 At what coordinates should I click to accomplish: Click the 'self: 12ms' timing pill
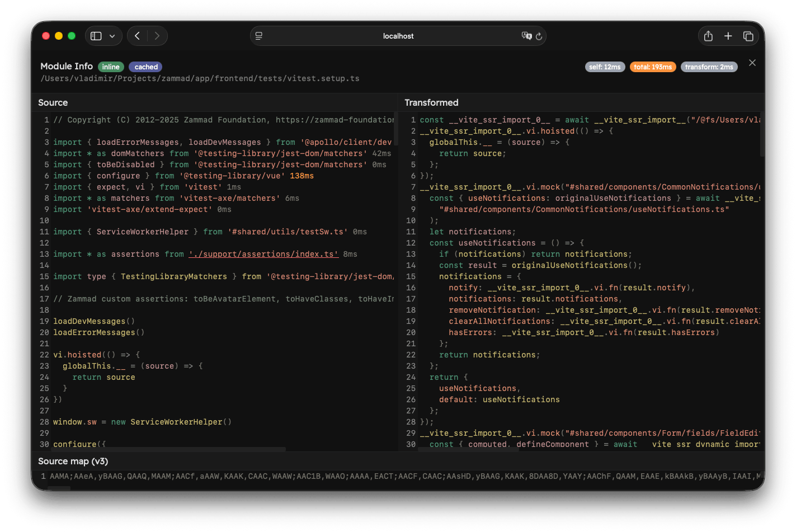[605, 66]
